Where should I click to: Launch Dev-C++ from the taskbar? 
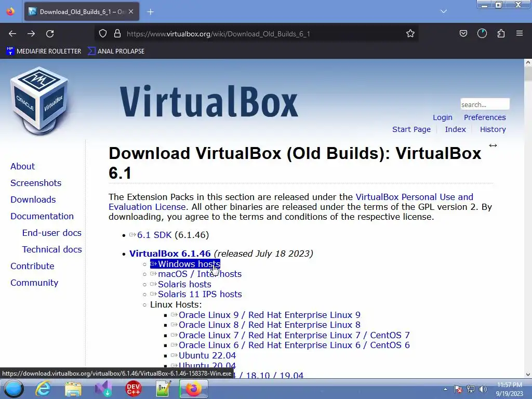(x=133, y=389)
